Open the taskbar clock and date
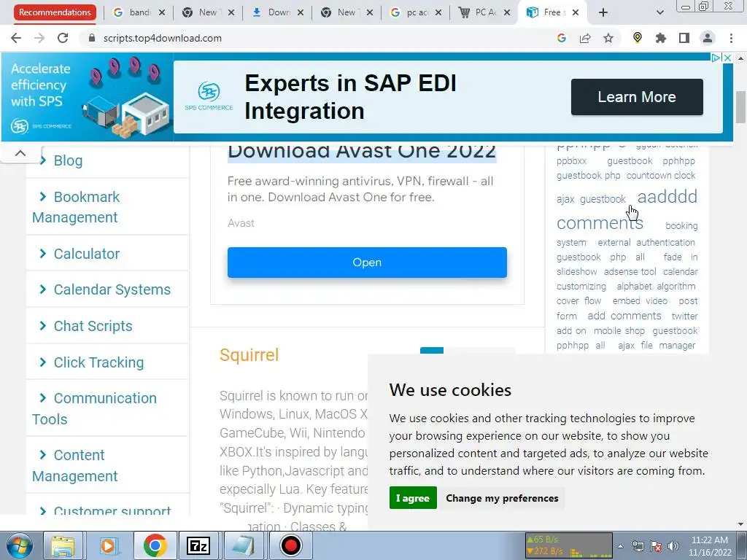The height and width of the screenshot is (560, 747). coord(709,546)
